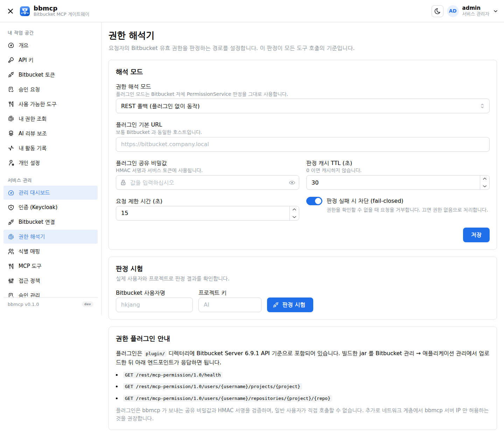Open 관리 대시보드 in the sidebar
504x444 pixels.
click(x=50, y=193)
